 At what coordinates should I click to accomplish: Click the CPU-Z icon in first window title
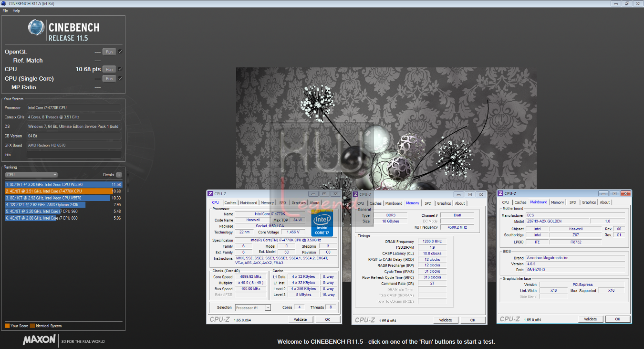point(210,193)
